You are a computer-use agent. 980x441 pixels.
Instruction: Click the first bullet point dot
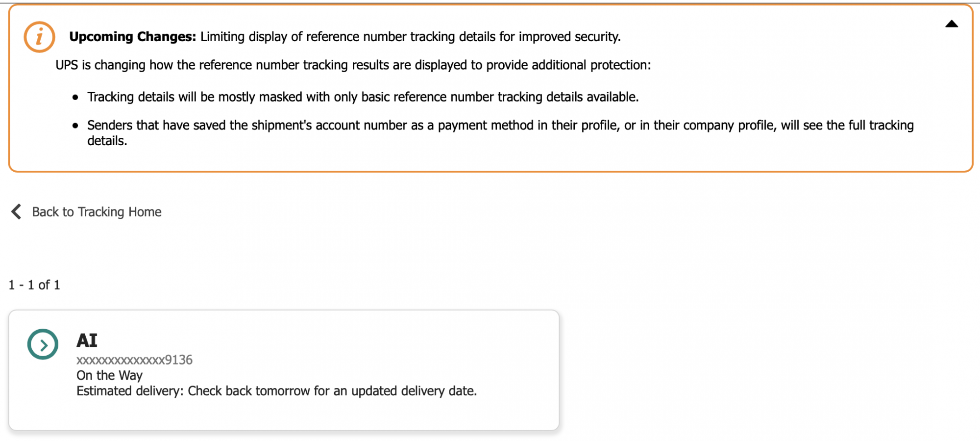click(x=75, y=98)
